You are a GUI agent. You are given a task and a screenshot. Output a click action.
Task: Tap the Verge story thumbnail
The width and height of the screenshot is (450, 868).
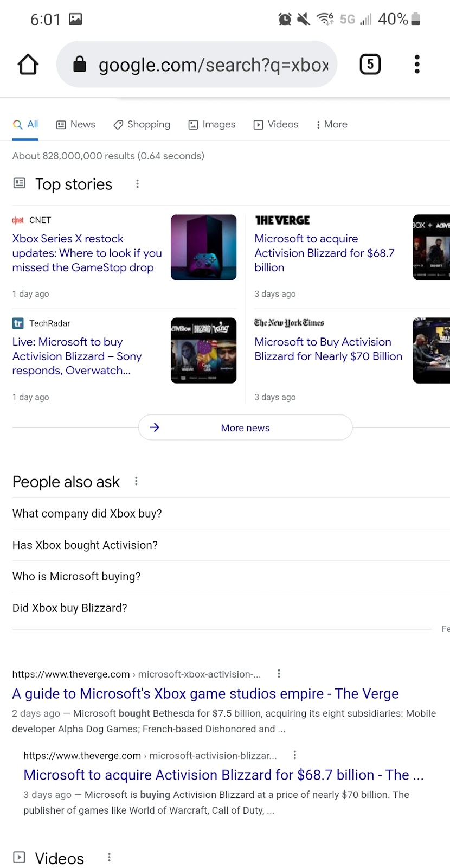pos(432,247)
